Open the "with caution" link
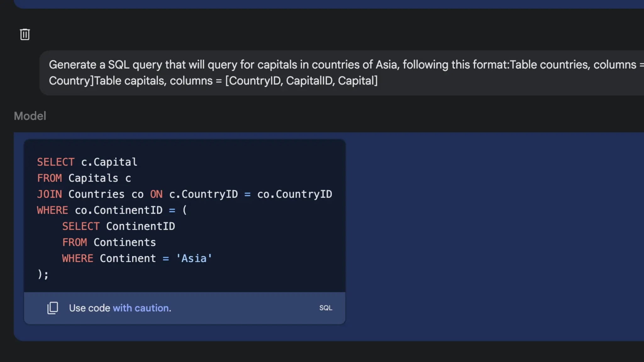The height and width of the screenshot is (362, 644). 141,308
